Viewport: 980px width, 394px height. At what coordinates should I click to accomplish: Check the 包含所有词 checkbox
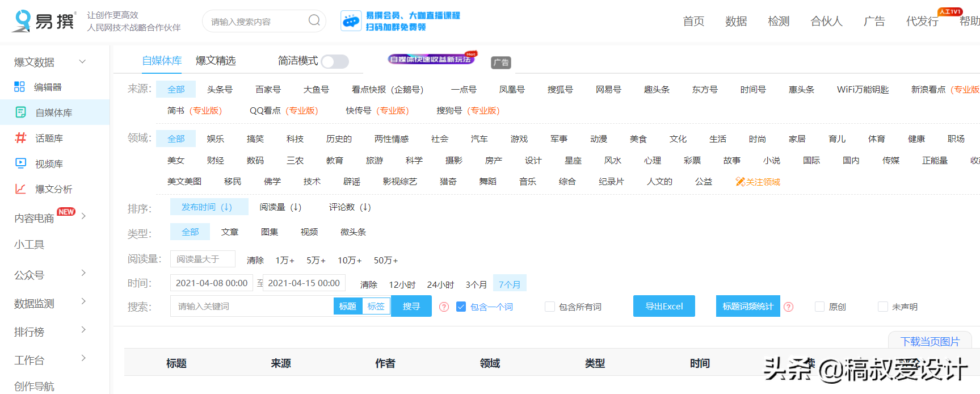point(549,307)
